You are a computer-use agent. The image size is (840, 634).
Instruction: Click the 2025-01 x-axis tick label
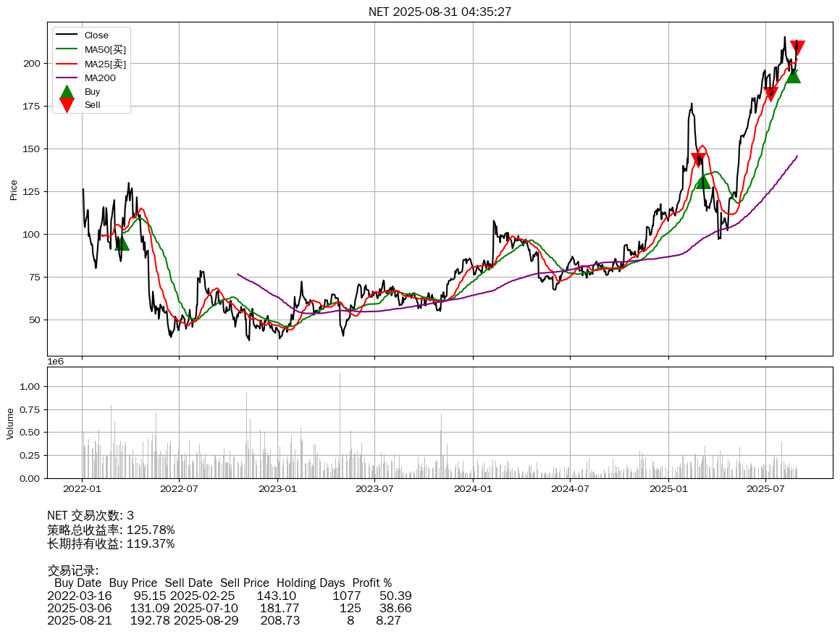[668, 489]
